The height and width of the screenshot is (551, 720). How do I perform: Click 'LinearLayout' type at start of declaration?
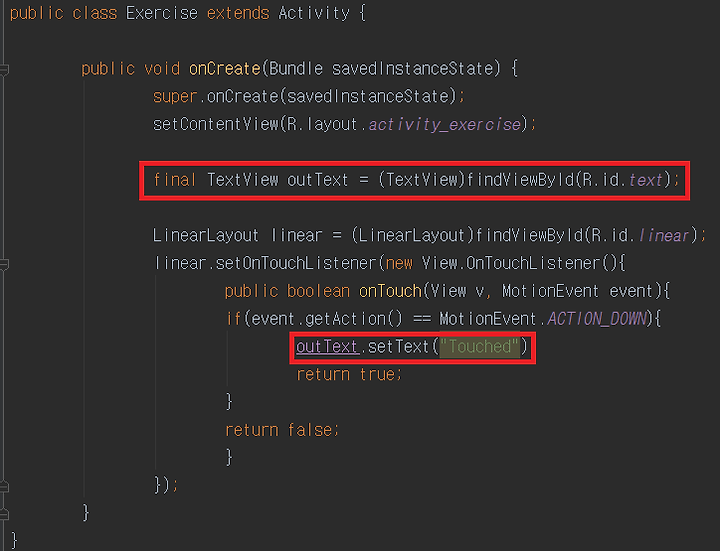coord(206,236)
